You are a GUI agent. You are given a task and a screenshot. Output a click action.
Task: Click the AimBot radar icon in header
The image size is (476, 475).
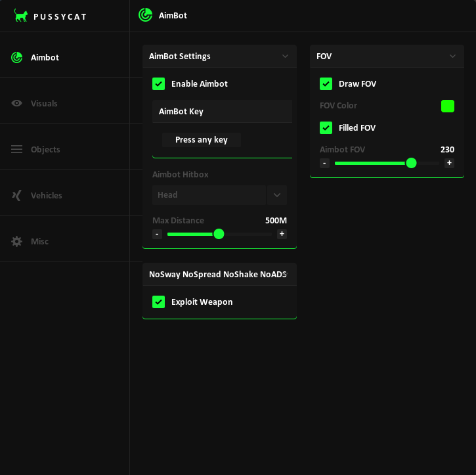pyautogui.click(x=146, y=15)
